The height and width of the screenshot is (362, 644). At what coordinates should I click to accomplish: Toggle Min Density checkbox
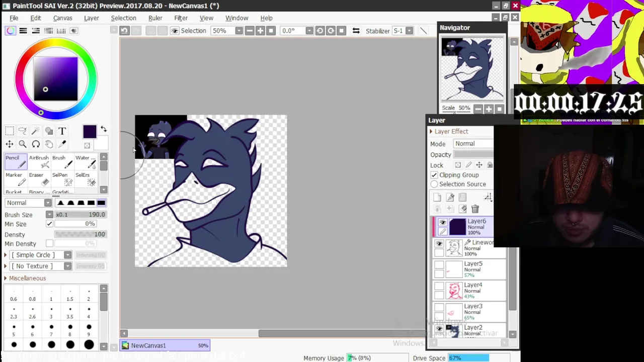49,244
